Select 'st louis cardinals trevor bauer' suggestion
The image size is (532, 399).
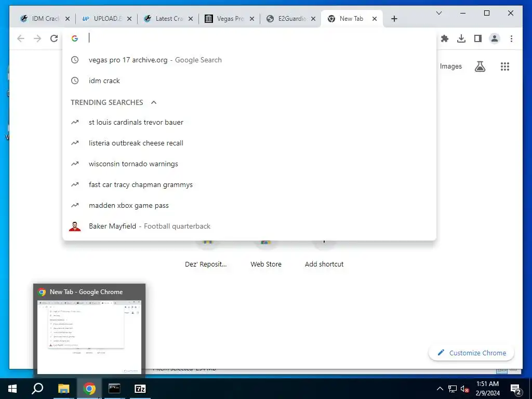249,122
